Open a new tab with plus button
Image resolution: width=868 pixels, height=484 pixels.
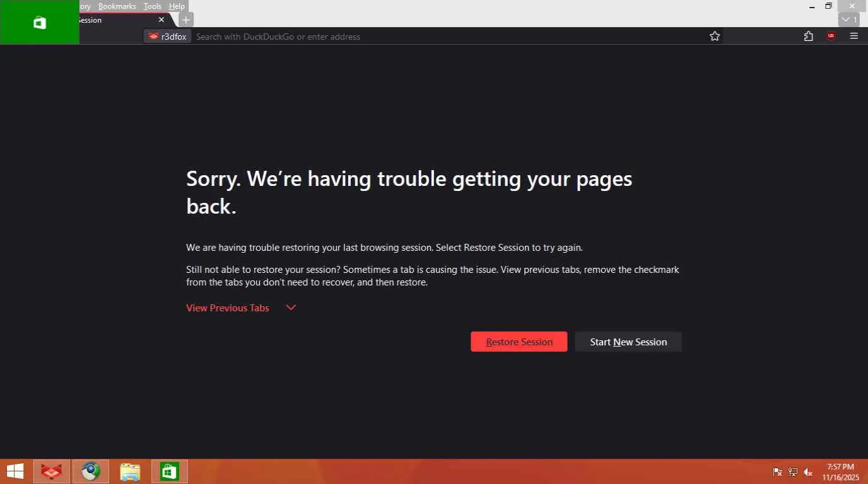(185, 20)
